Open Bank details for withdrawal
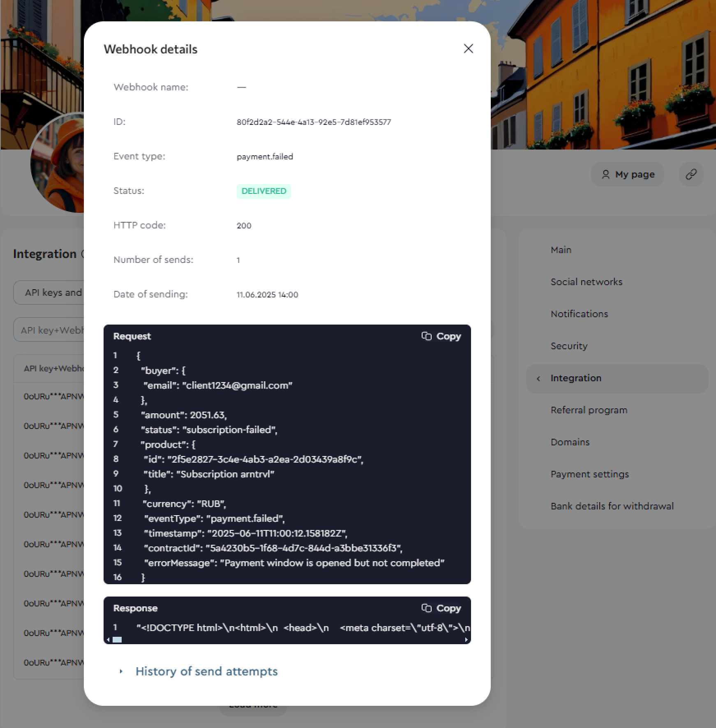This screenshot has height=728, width=716. point(612,506)
